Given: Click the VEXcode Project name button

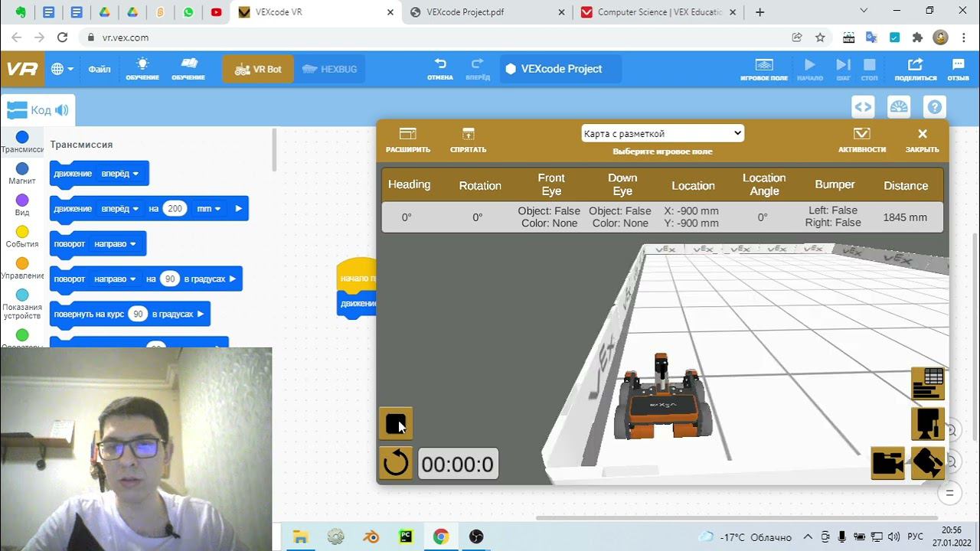Looking at the screenshot, I should (560, 69).
